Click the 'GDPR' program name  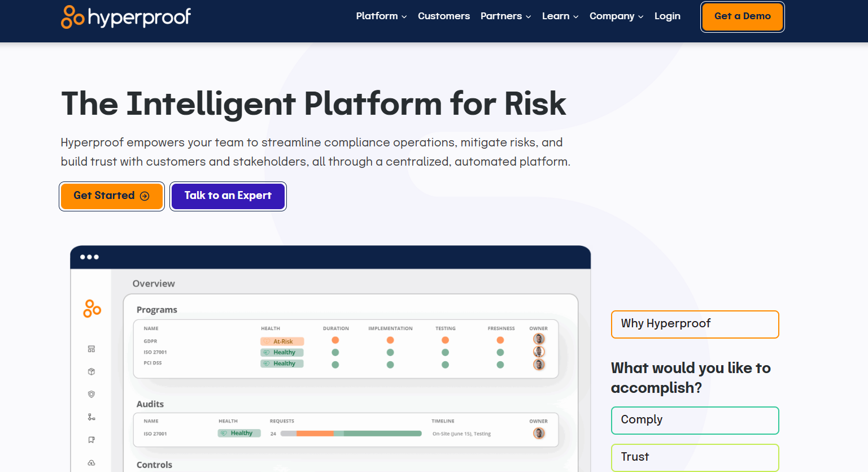coord(150,341)
